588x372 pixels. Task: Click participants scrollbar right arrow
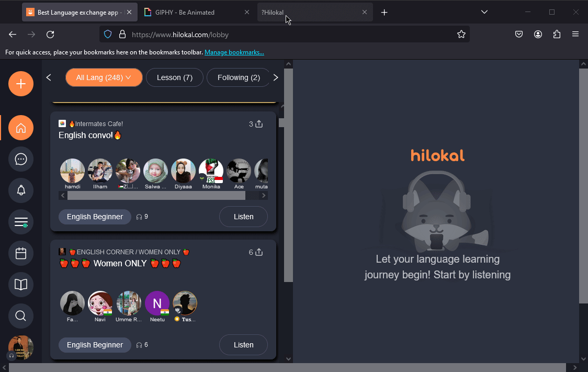click(264, 195)
